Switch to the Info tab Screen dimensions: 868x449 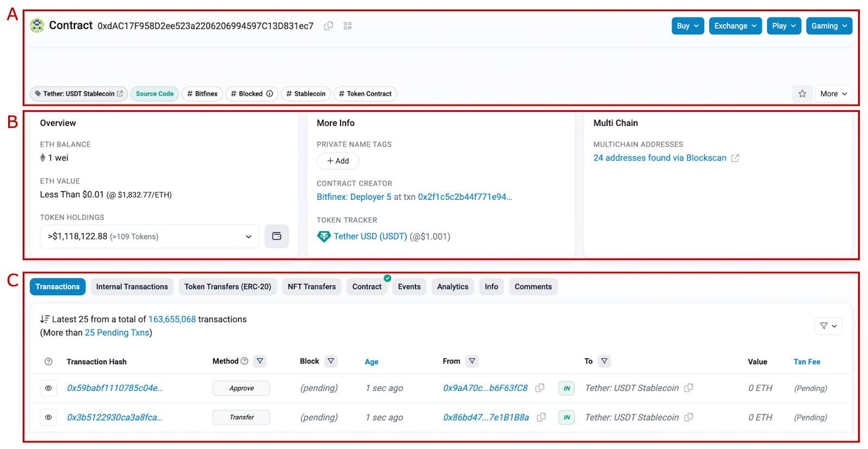492,287
